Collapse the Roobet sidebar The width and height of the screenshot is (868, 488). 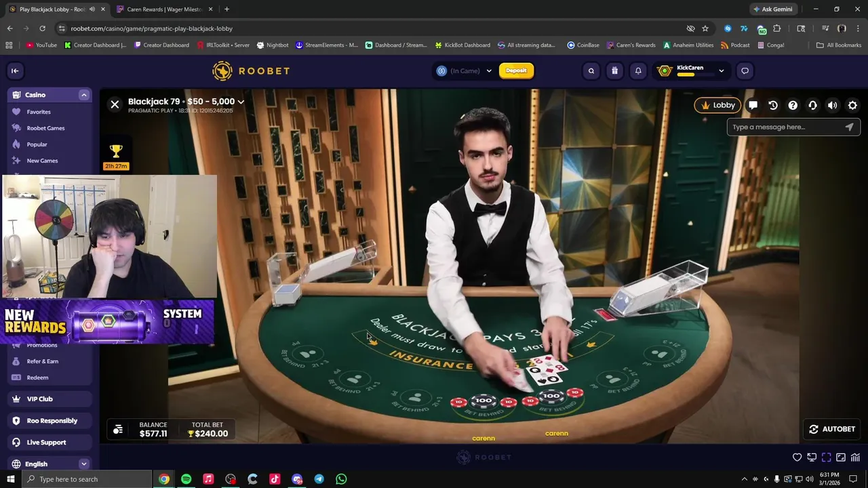point(15,70)
